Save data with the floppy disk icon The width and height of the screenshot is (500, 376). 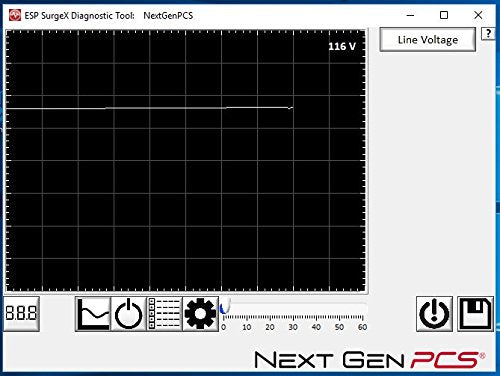point(475,314)
